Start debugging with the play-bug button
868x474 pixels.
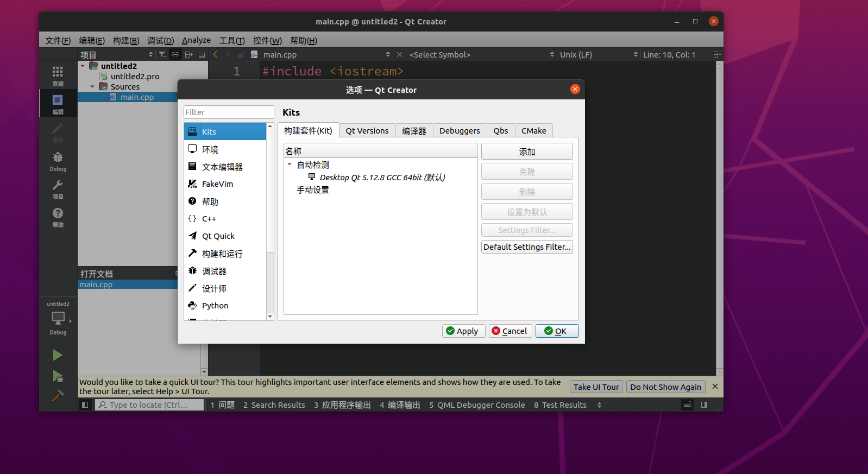tap(58, 376)
